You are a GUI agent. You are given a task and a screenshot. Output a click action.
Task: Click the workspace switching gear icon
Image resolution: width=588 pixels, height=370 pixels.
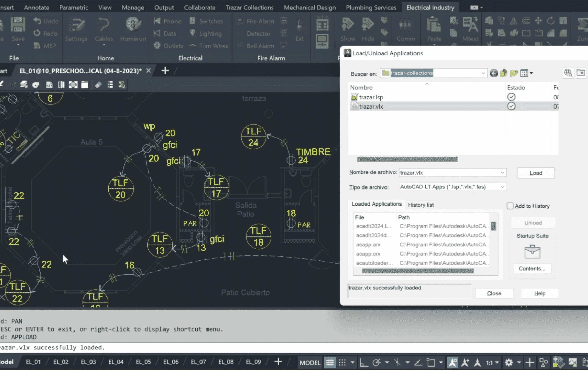tap(509, 362)
